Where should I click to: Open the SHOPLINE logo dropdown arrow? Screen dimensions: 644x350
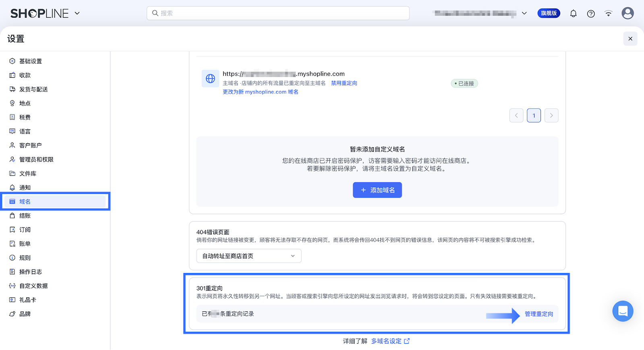pos(77,13)
